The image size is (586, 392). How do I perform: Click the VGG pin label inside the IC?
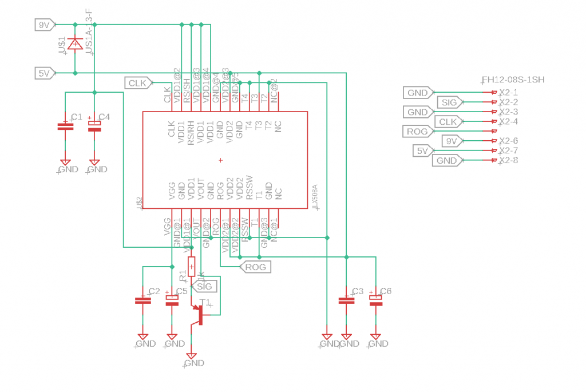[x=172, y=191]
